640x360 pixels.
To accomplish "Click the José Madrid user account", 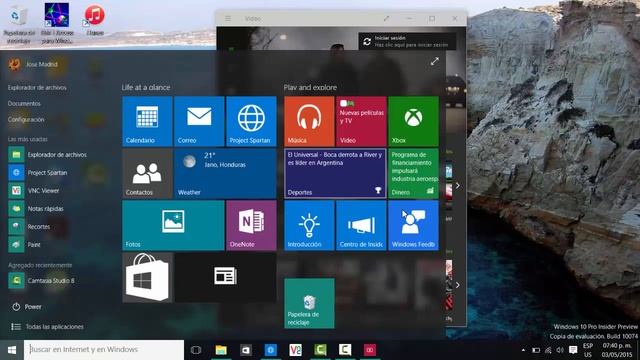I will coord(33,64).
